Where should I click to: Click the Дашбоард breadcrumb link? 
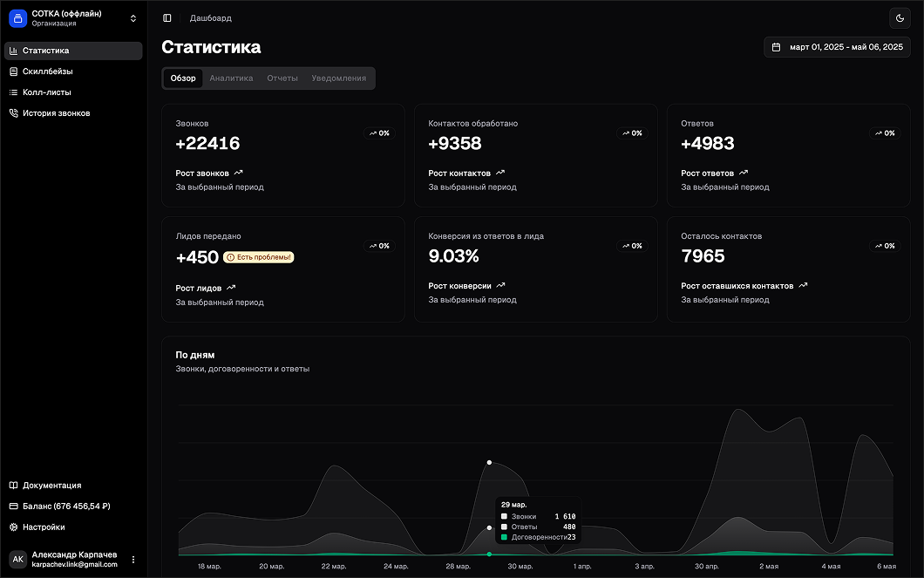pyautogui.click(x=211, y=18)
